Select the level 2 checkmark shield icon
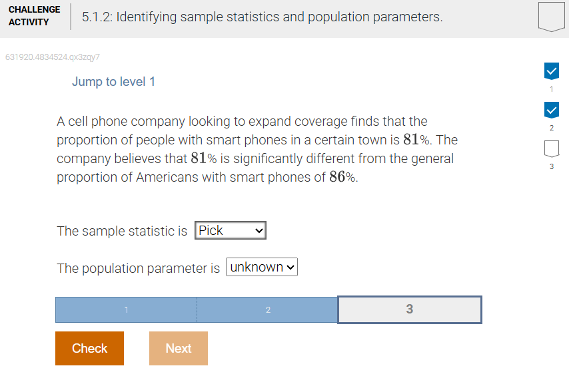 pyautogui.click(x=551, y=110)
